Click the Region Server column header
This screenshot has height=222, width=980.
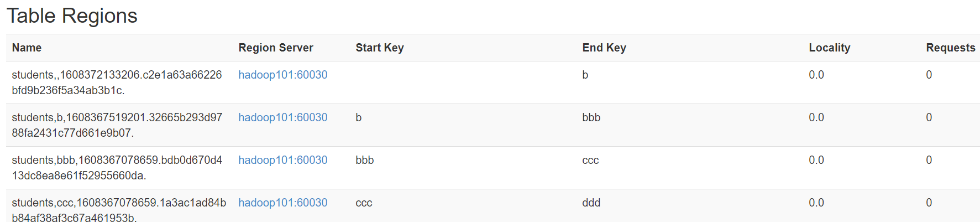click(x=276, y=48)
